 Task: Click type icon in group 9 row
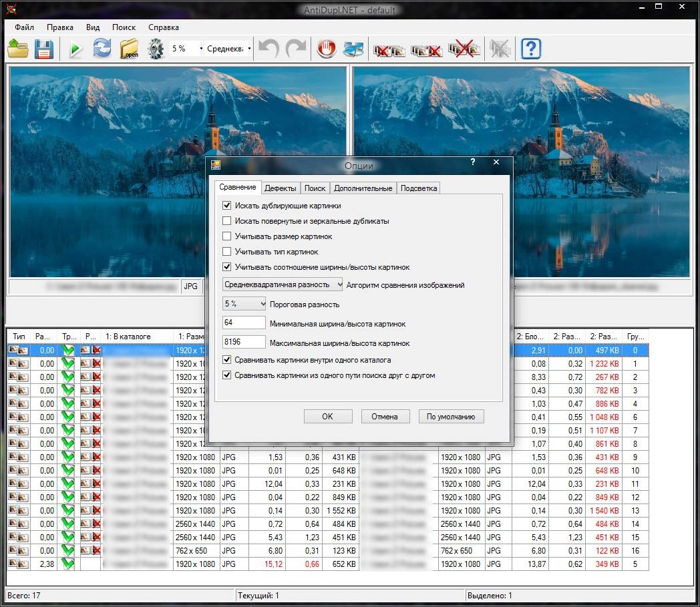click(18, 457)
